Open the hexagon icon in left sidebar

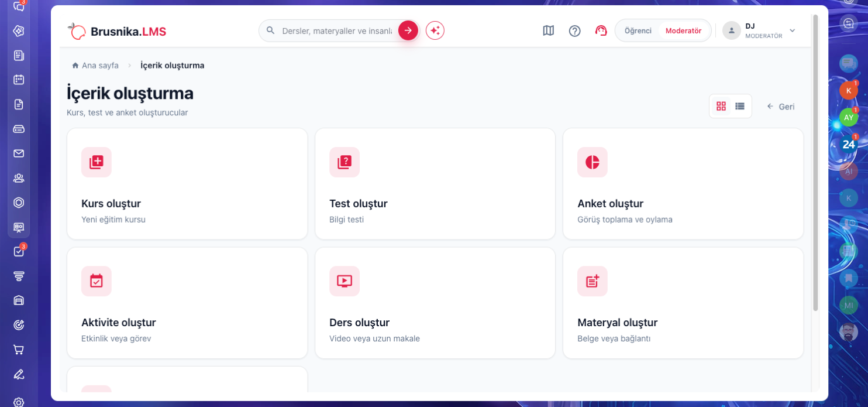click(x=19, y=203)
